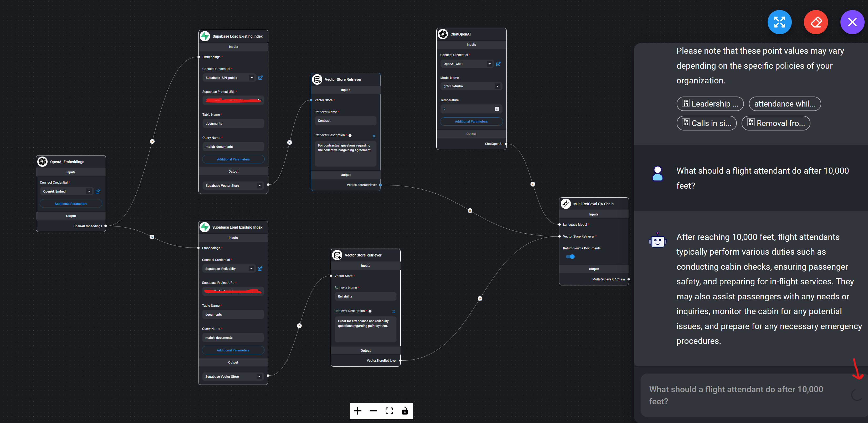Click the chat message input field
Viewport: 868px width, 423px height.
coord(734,395)
